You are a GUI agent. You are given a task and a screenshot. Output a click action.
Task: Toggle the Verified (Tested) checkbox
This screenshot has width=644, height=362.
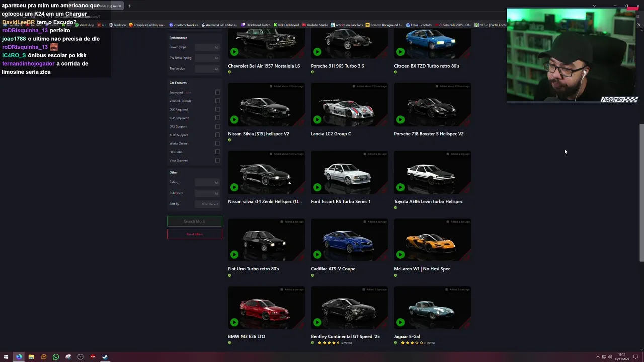[217, 101]
